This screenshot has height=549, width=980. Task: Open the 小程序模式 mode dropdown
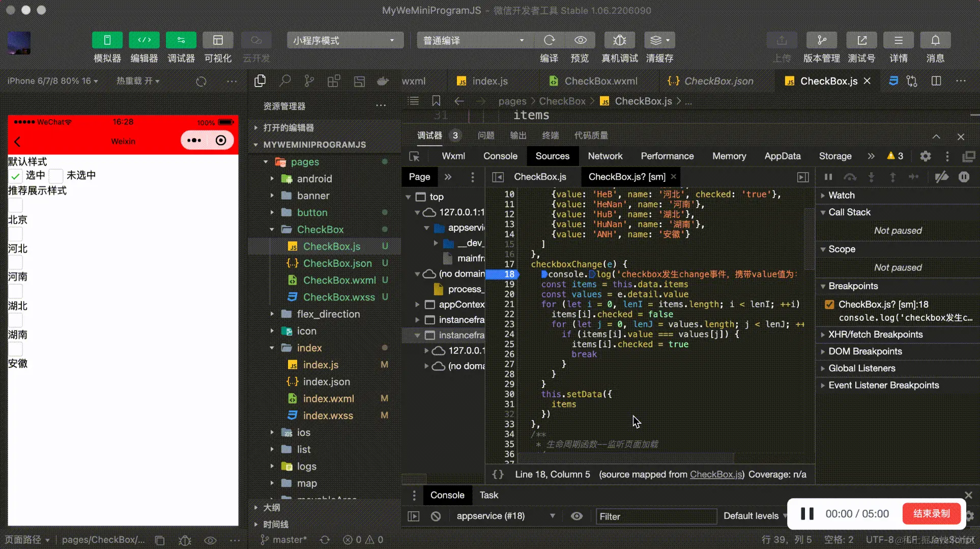pos(345,40)
